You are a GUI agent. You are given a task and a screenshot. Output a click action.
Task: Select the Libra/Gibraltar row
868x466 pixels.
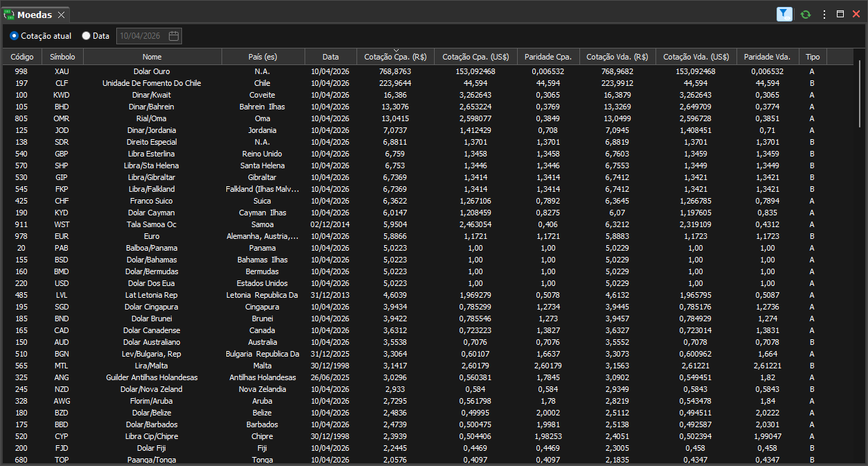click(428, 177)
